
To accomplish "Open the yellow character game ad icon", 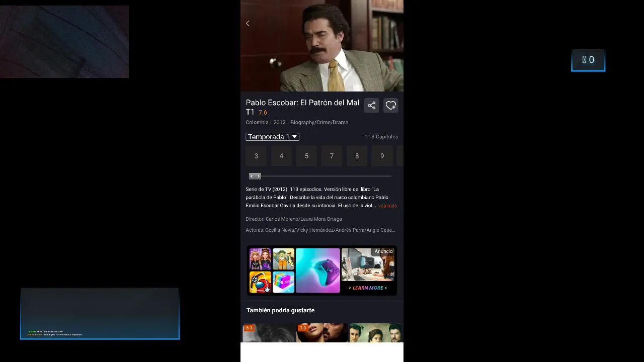I will point(283,259).
